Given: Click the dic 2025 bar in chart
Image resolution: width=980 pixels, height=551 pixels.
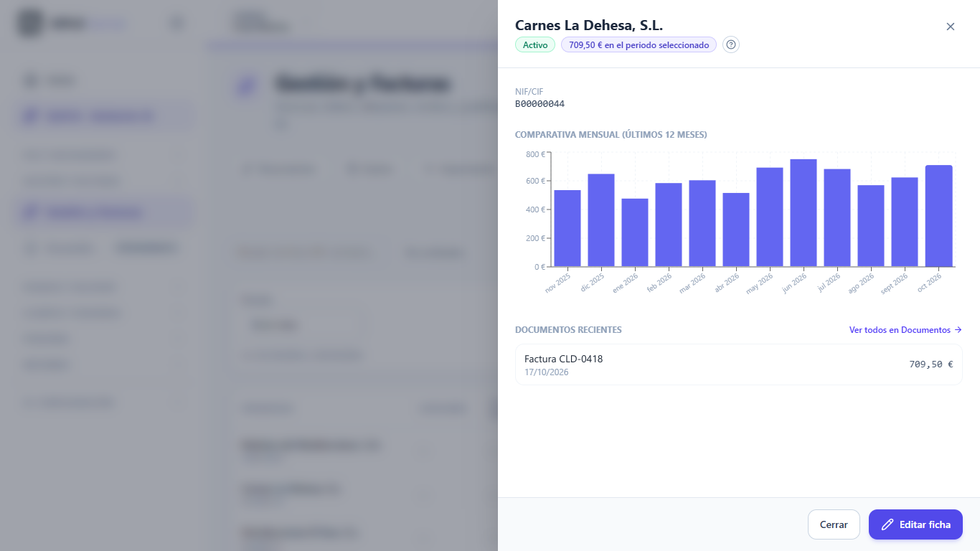Looking at the screenshot, I should (601, 220).
